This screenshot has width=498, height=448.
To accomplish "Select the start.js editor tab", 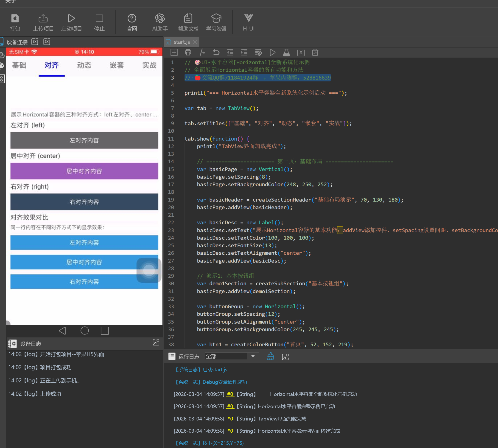I will click(x=181, y=42).
